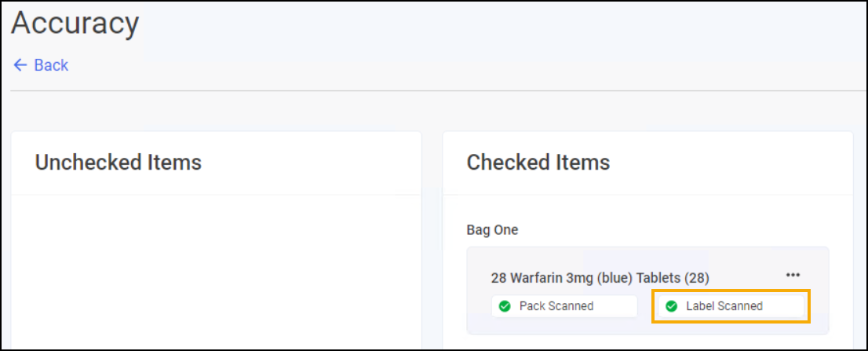Select the Label Scanned status badge
The height and width of the screenshot is (351, 868).
pos(731,306)
